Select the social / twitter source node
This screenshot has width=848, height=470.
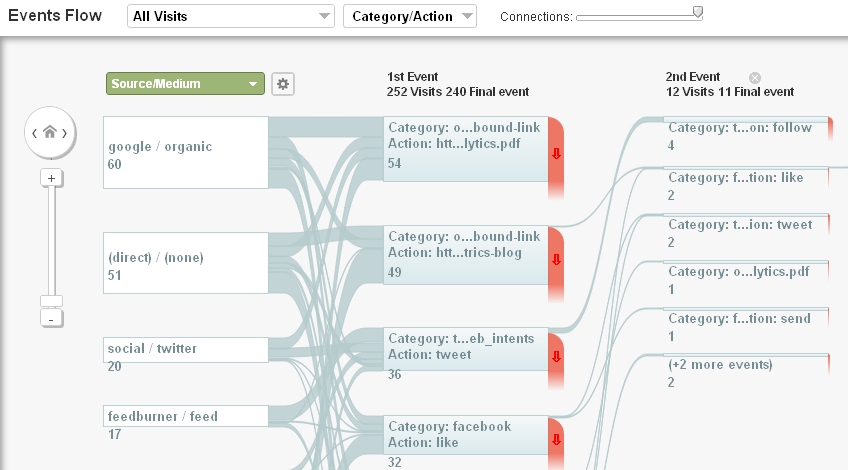point(185,349)
